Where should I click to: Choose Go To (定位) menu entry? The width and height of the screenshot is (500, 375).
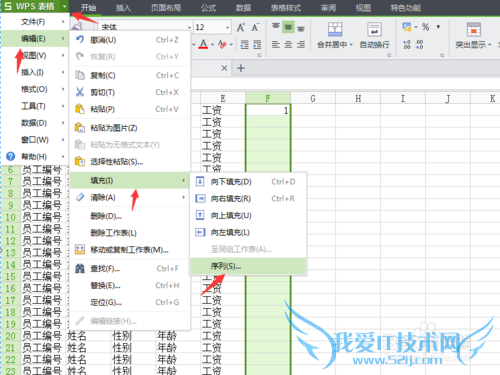[130, 302]
